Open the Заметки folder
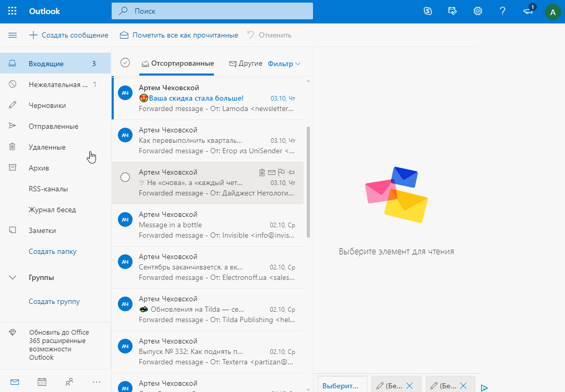 pyautogui.click(x=55, y=231)
